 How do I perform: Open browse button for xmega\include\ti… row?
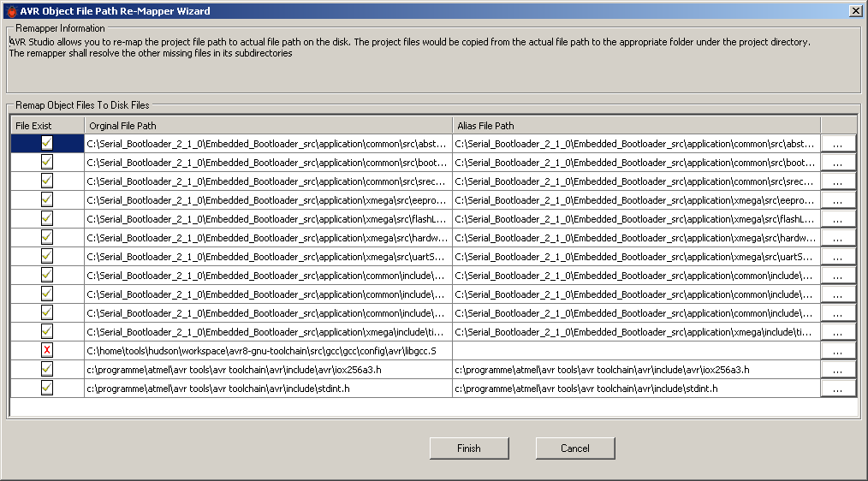837,332
